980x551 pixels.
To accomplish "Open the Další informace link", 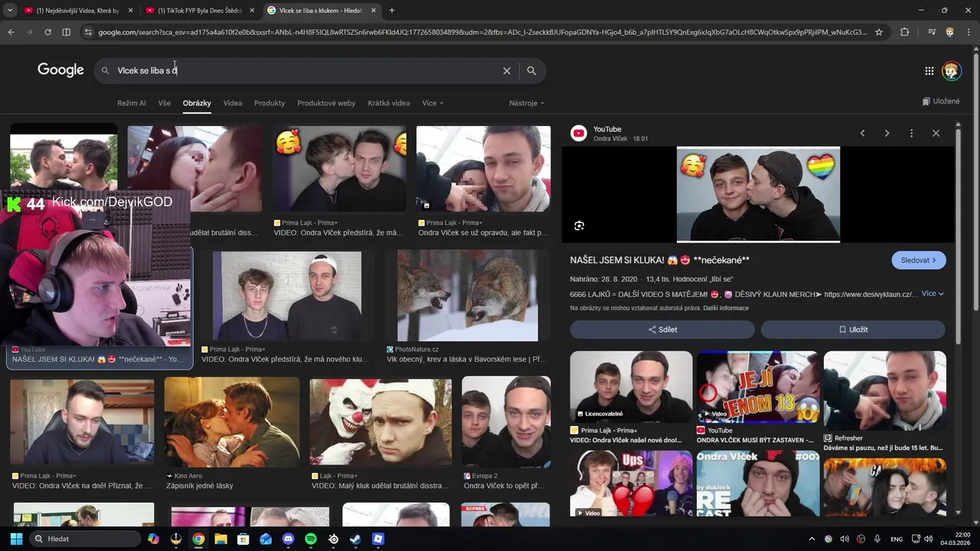I will [726, 308].
